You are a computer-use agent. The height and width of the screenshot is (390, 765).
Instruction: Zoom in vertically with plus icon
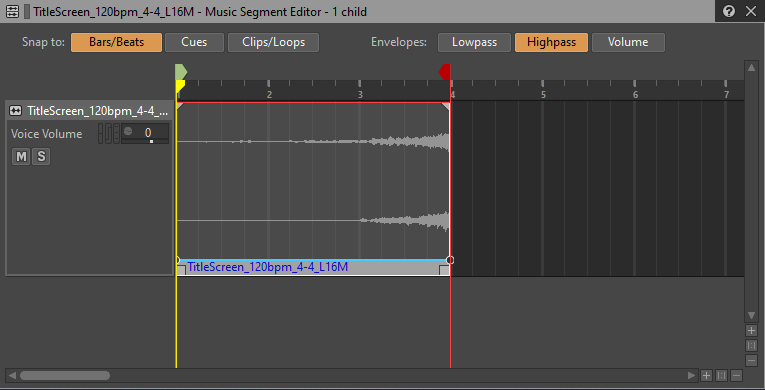click(x=751, y=330)
